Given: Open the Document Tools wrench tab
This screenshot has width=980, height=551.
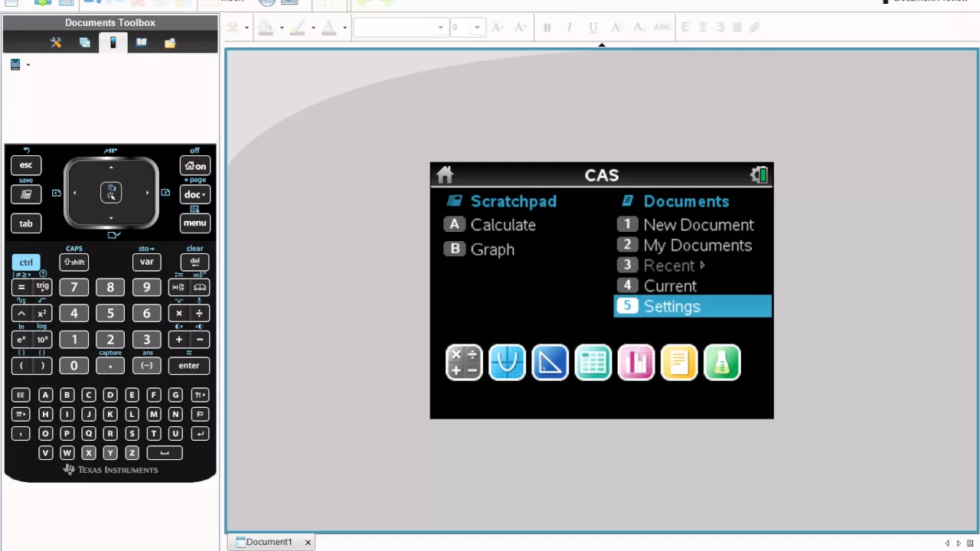Looking at the screenshot, I should 56,43.
